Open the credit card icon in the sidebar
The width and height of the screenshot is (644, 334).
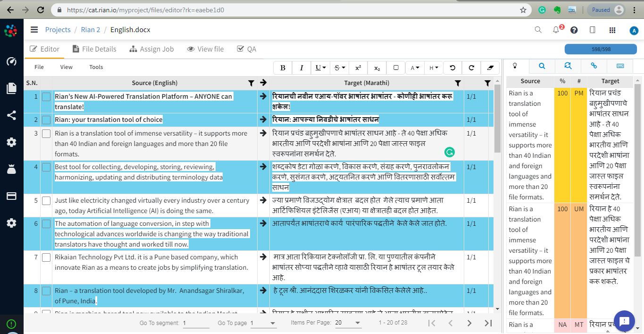11,196
